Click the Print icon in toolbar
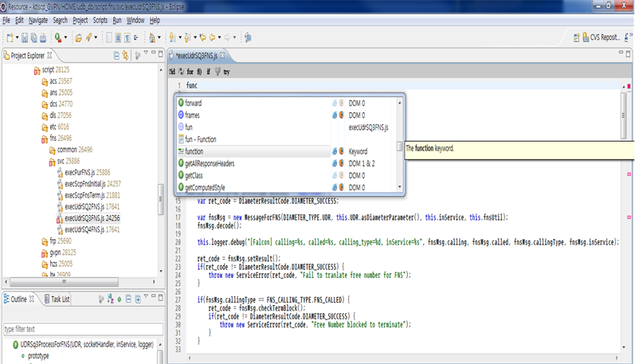Screen dimensions: 635x364 tap(43, 37)
